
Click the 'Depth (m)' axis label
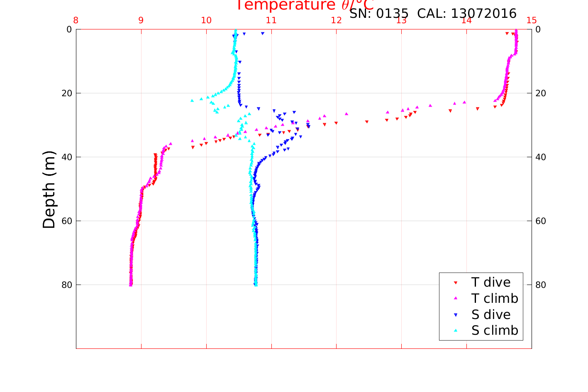point(49,190)
